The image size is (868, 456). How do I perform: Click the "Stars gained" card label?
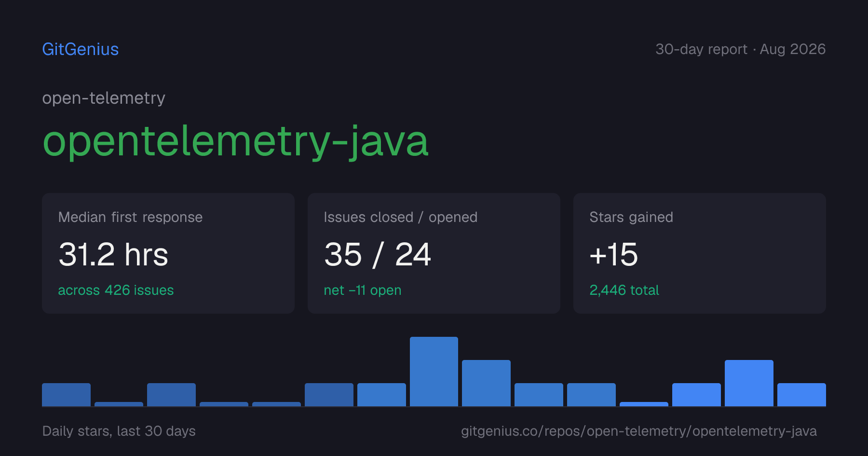pyautogui.click(x=631, y=217)
